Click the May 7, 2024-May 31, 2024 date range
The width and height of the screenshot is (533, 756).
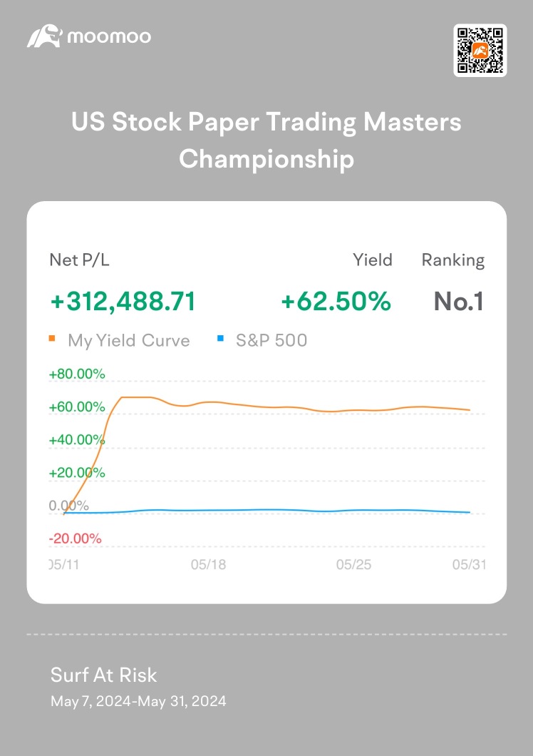point(138,701)
